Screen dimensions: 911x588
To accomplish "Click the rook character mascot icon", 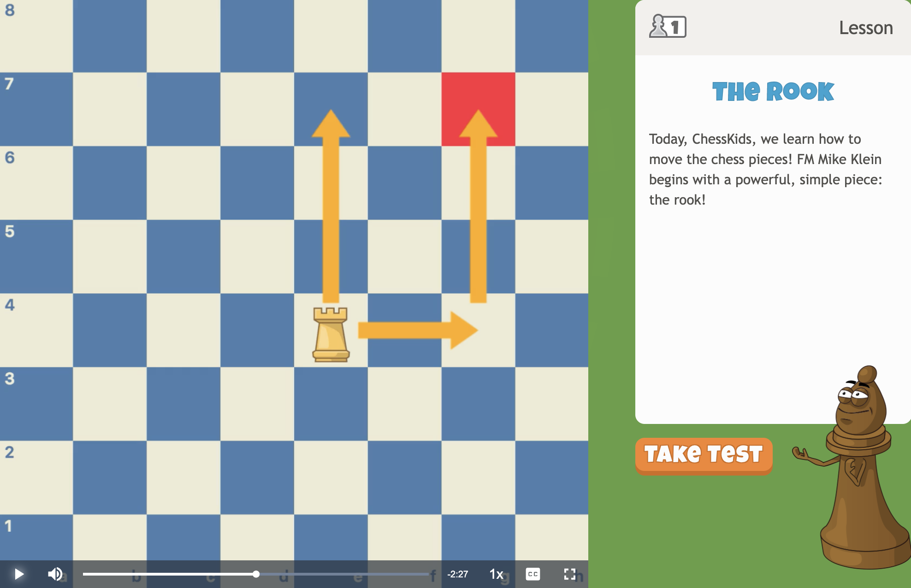I will coord(857,478).
